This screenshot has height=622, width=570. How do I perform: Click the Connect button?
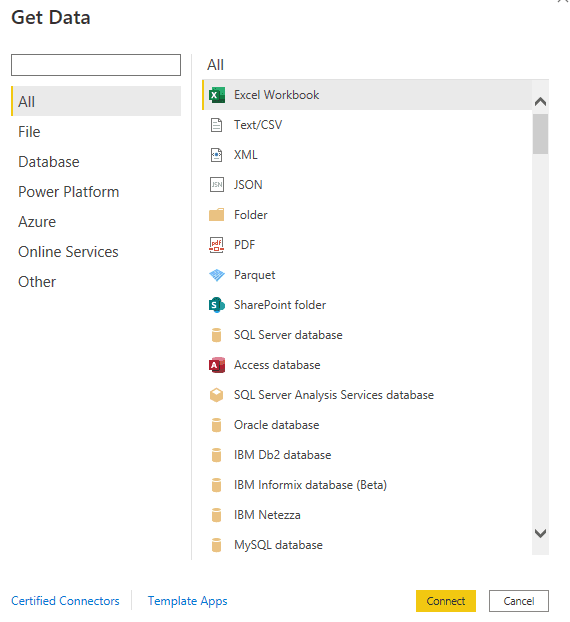coord(446,601)
